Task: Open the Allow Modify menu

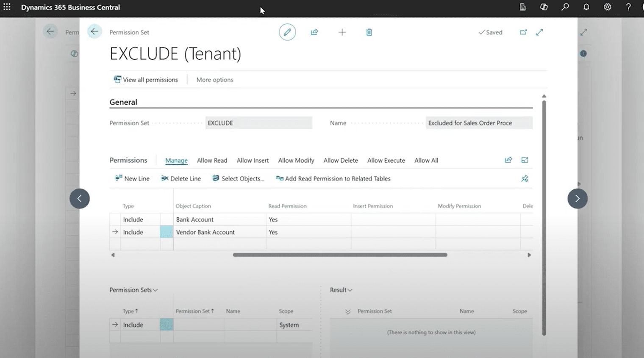Action: click(296, 160)
